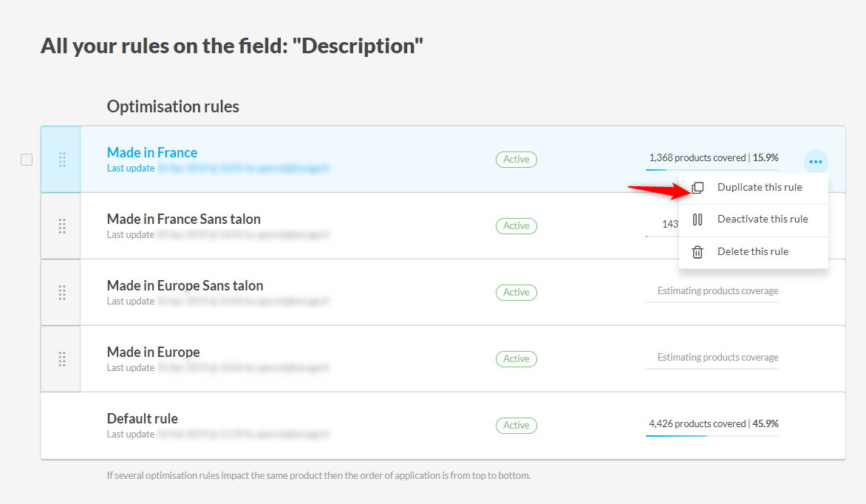
Task: Open the three-dots menu for Made in France
Action: pyautogui.click(x=816, y=160)
